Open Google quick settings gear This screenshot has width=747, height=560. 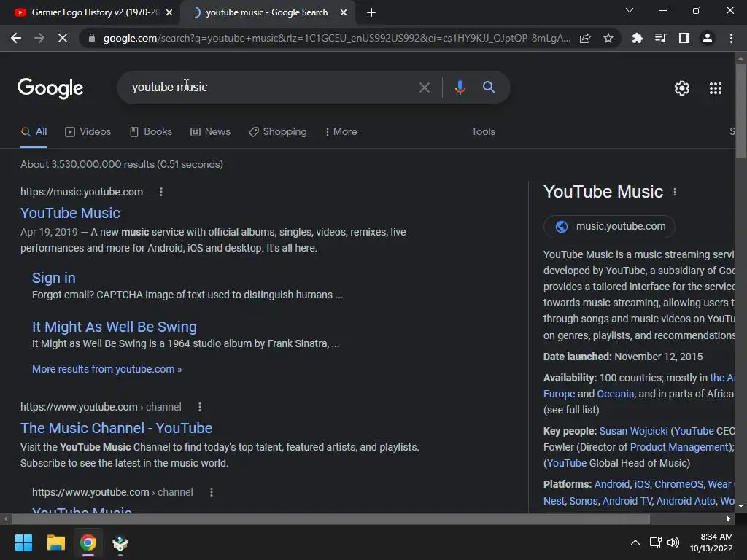[x=682, y=88]
